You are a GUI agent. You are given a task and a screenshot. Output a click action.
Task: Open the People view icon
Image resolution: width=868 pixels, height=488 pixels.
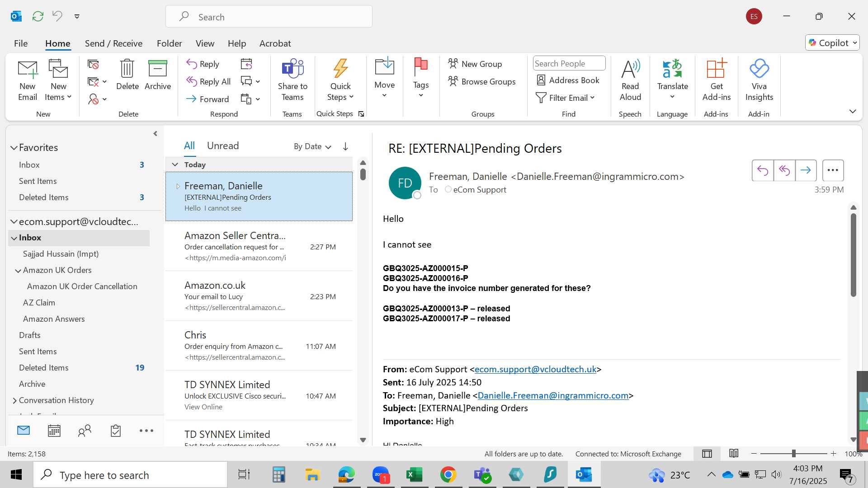(x=85, y=431)
